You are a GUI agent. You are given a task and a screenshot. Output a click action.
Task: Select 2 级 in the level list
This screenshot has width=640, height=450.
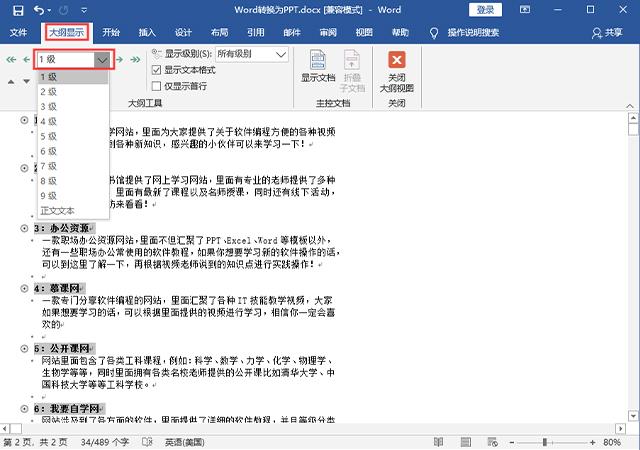[x=73, y=92]
